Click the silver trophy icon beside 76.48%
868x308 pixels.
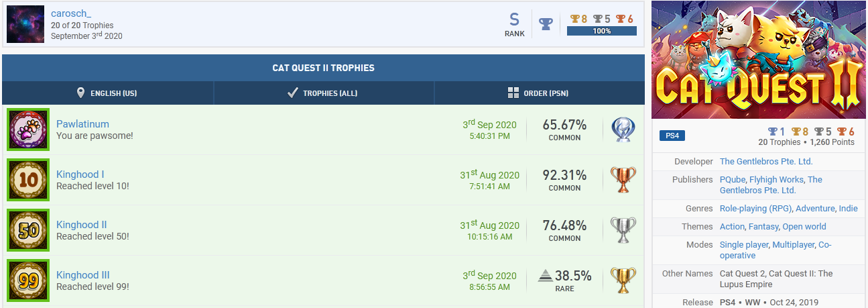623,230
